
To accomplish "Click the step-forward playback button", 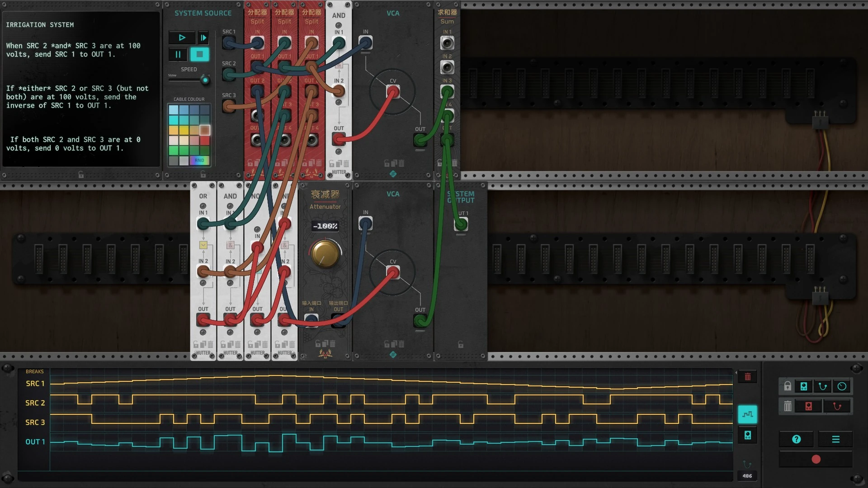I will [x=203, y=38].
